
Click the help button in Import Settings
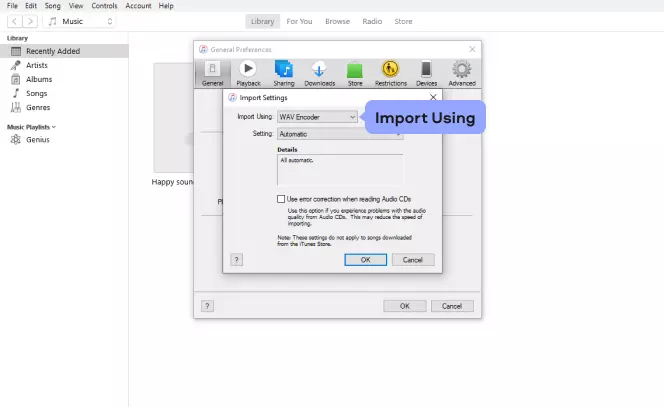pos(237,260)
